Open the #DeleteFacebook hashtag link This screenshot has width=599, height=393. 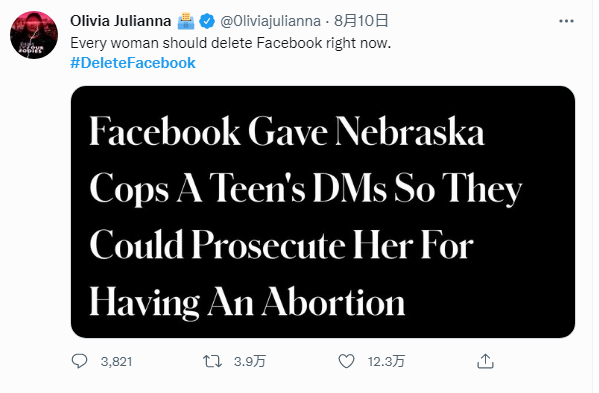tap(133, 63)
